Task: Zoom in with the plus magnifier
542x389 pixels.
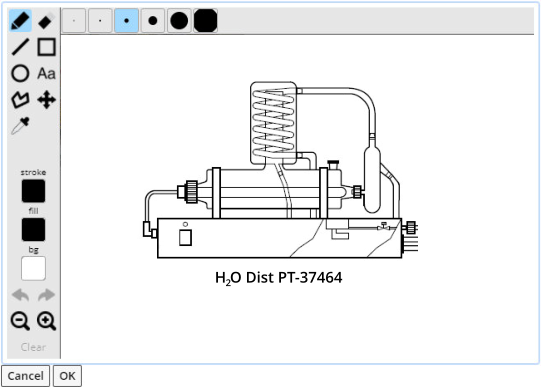Action: (x=47, y=321)
